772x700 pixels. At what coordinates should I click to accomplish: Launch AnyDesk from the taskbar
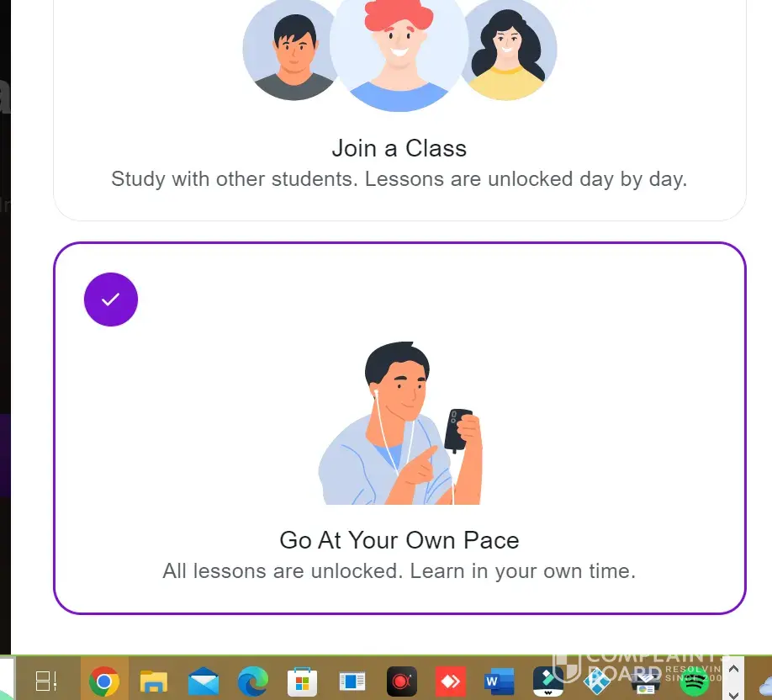point(451,681)
